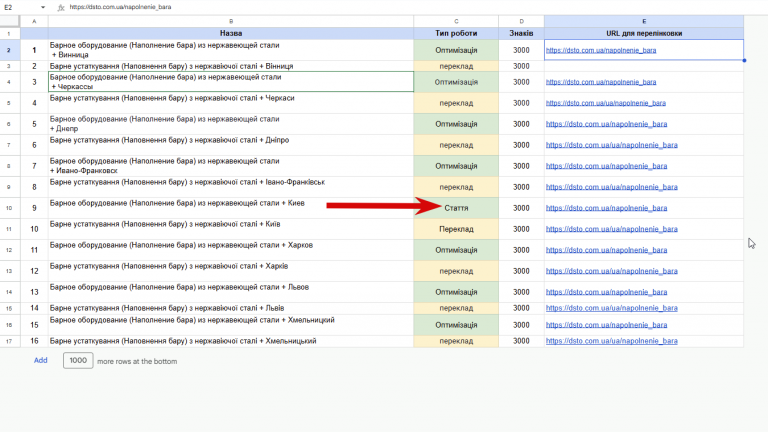Select row header 10
This screenshot has width=768, height=432.
tap(9, 208)
